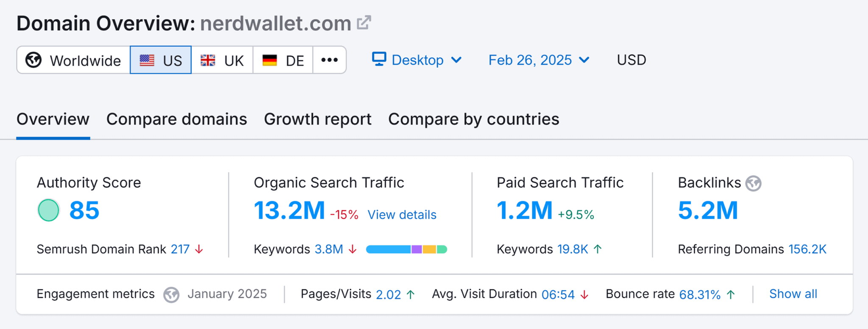Open organic traffic value 13.2M

(289, 210)
